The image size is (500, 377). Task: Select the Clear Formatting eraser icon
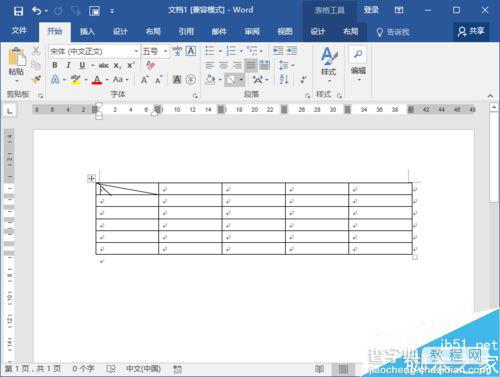[151, 65]
